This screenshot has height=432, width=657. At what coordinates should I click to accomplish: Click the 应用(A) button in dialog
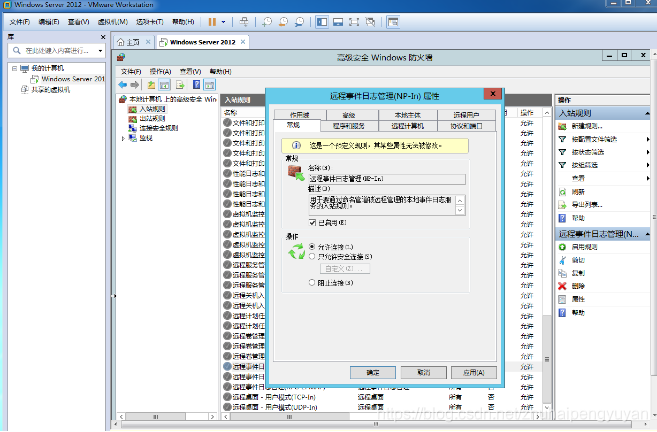click(x=474, y=372)
